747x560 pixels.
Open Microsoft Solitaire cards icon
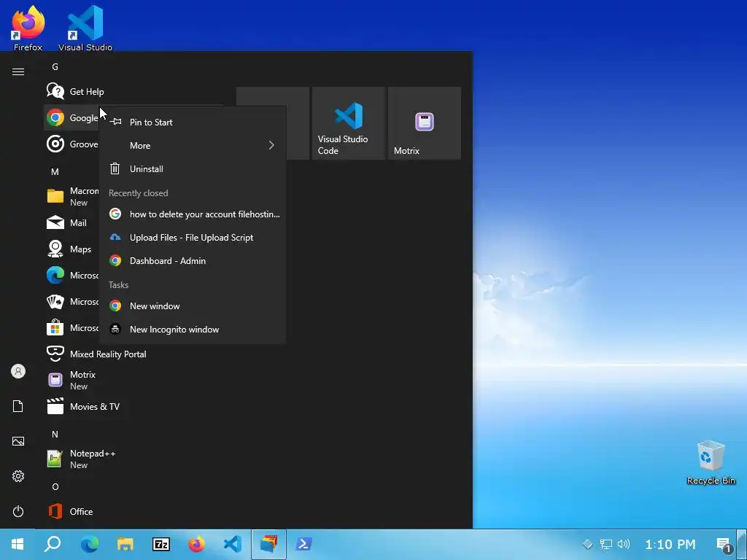pos(55,301)
